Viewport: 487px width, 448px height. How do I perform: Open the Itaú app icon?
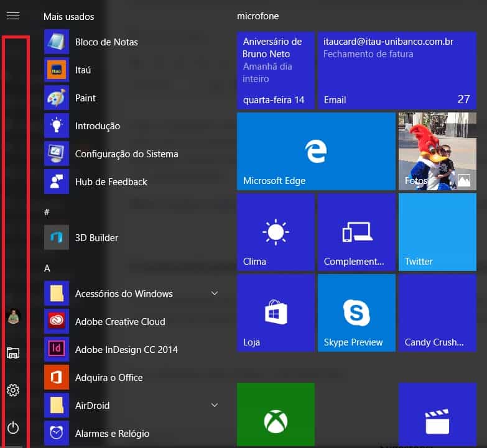57,70
